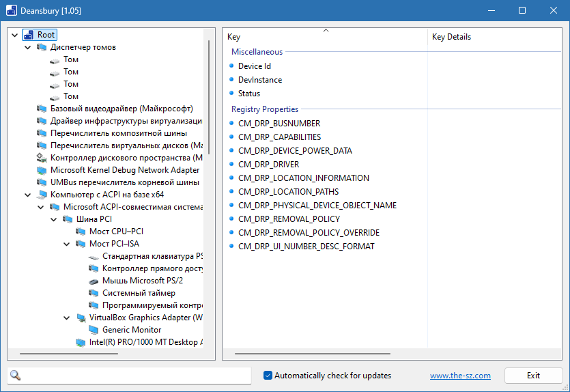
Task: Click the Intel(R) PRO/1000 MT network icon
Action: tap(81, 343)
